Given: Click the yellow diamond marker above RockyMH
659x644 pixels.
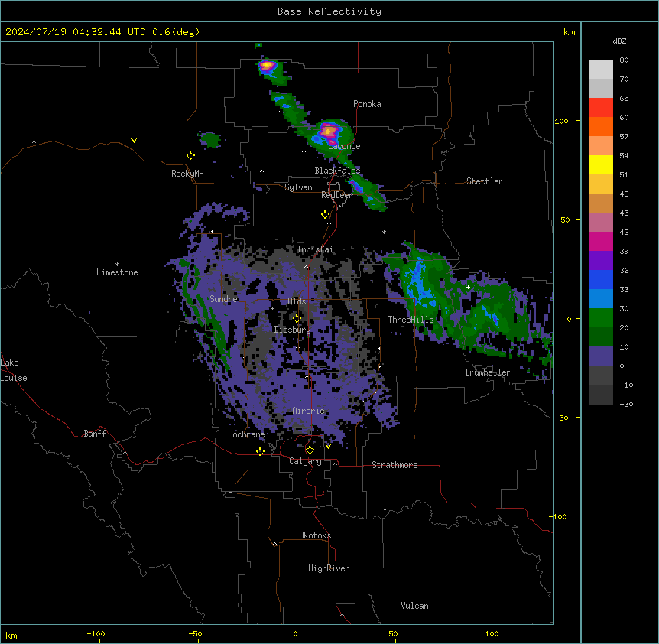Looking at the screenshot, I should pos(190,156).
